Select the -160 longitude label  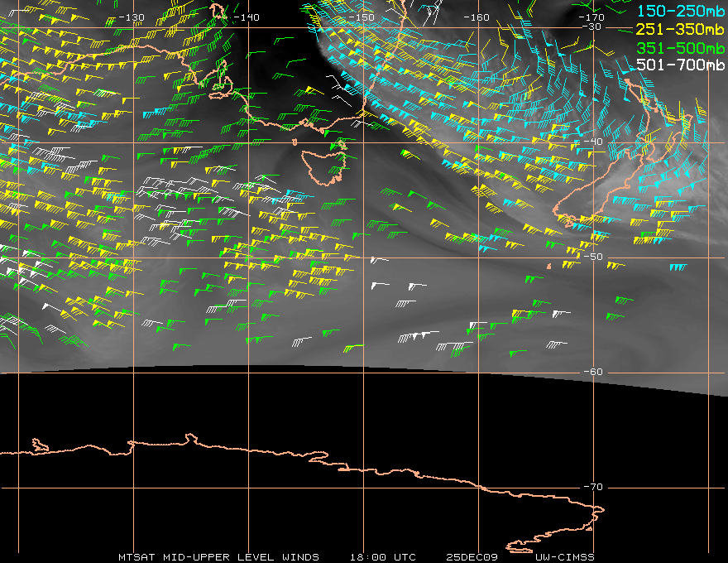tap(477, 17)
